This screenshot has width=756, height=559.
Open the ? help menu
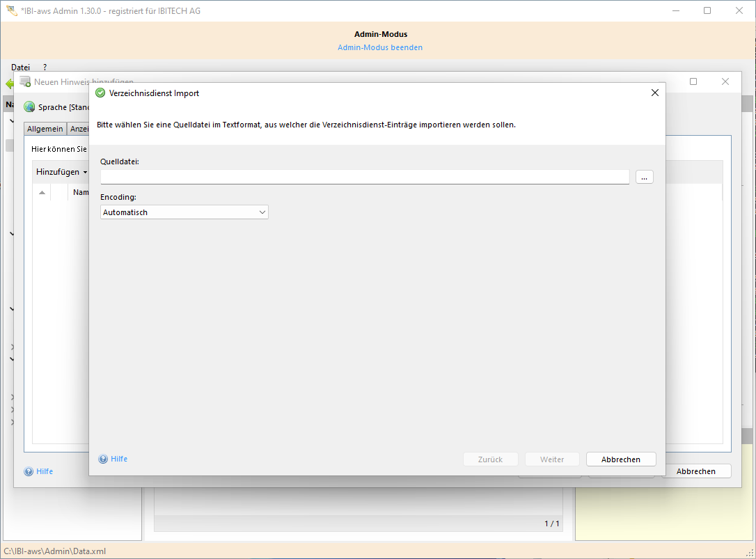[45, 67]
